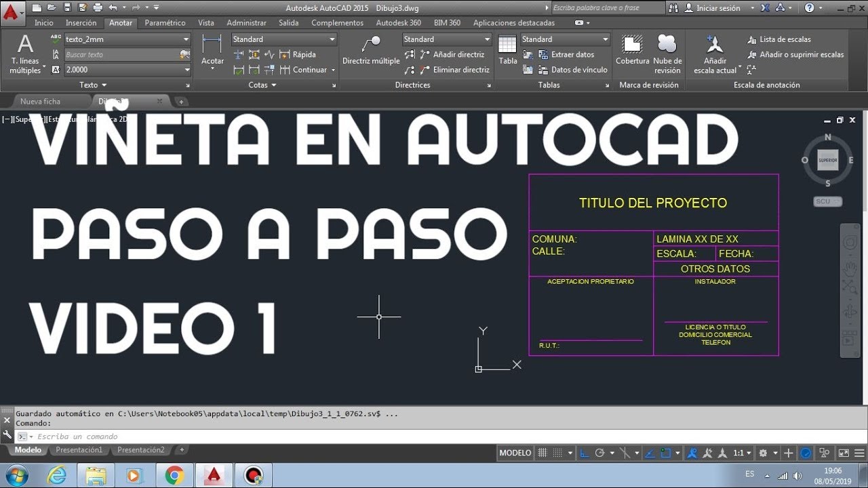The height and width of the screenshot is (488, 868).
Task: Switch to the Inicio ribbon tab
Action: click(x=44, y=22)
